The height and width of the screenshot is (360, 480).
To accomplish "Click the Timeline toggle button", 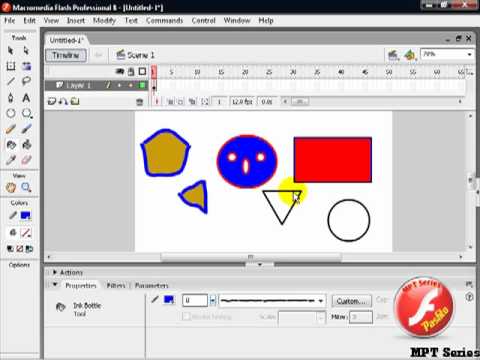I will (x=66, y=55).
